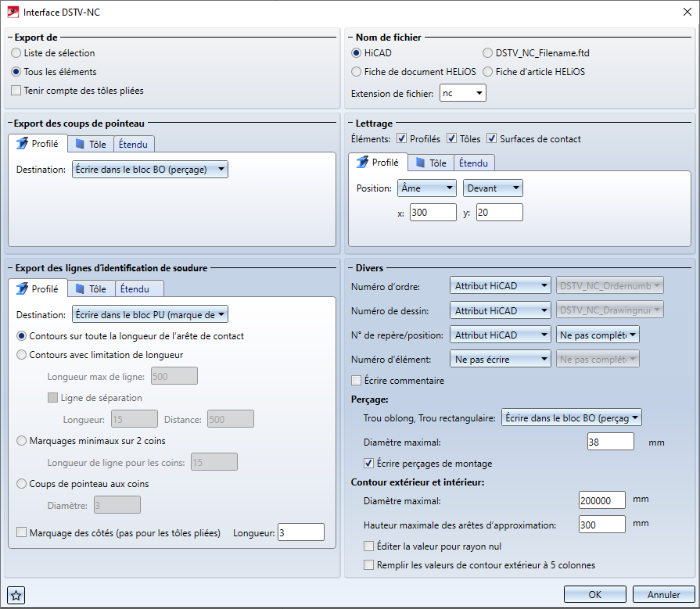The image size is (700, 609).
Task: Click the favorites star icon
Action: (16, 595)
